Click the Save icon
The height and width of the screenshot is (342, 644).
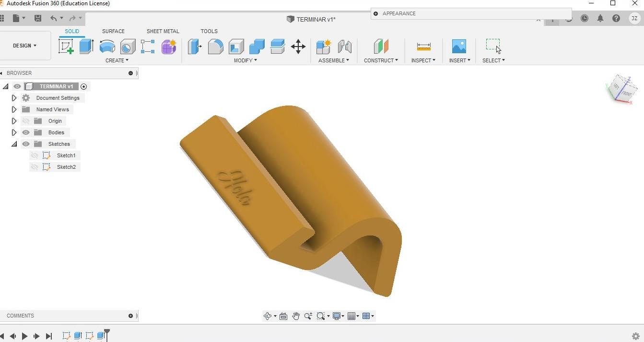click(x=38, y=18)
